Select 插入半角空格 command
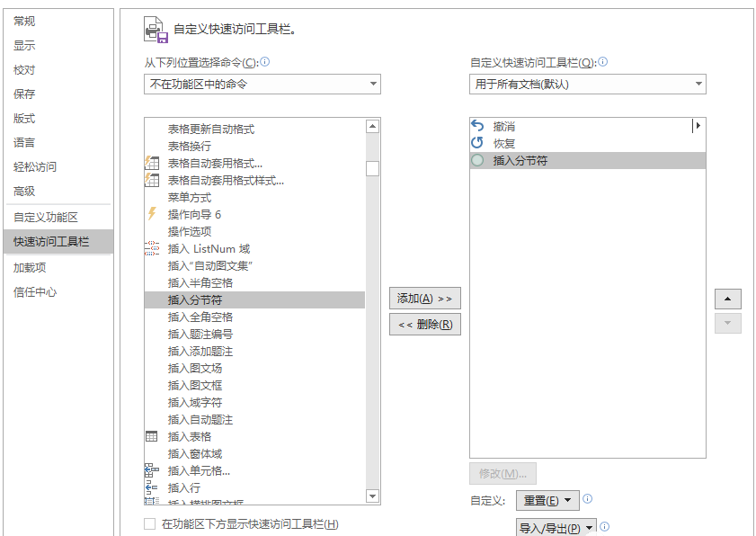Screen dimensions: 756x536 [254, 282]
